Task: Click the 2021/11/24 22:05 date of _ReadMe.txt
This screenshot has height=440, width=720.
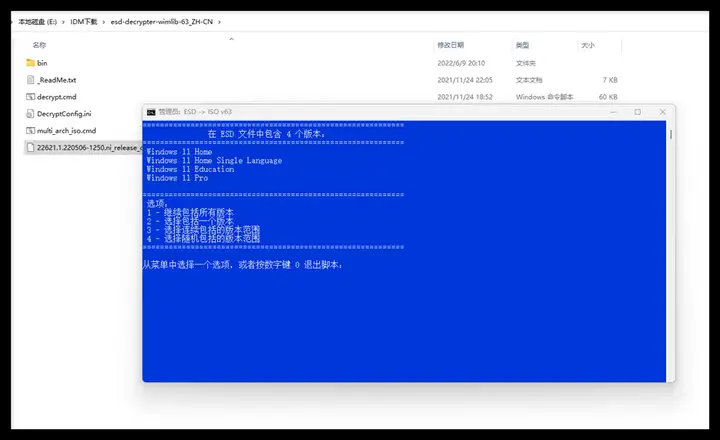Action: pos(465,80)
